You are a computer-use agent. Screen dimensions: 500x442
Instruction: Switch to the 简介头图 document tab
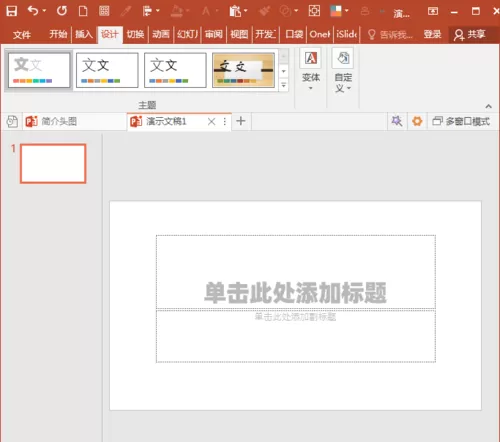(74, 121)
